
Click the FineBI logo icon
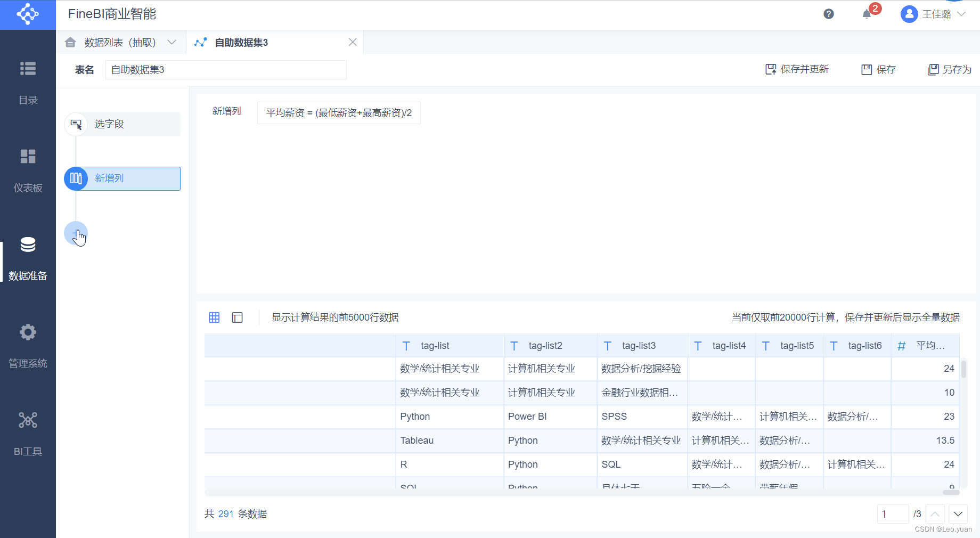point(28,14)
